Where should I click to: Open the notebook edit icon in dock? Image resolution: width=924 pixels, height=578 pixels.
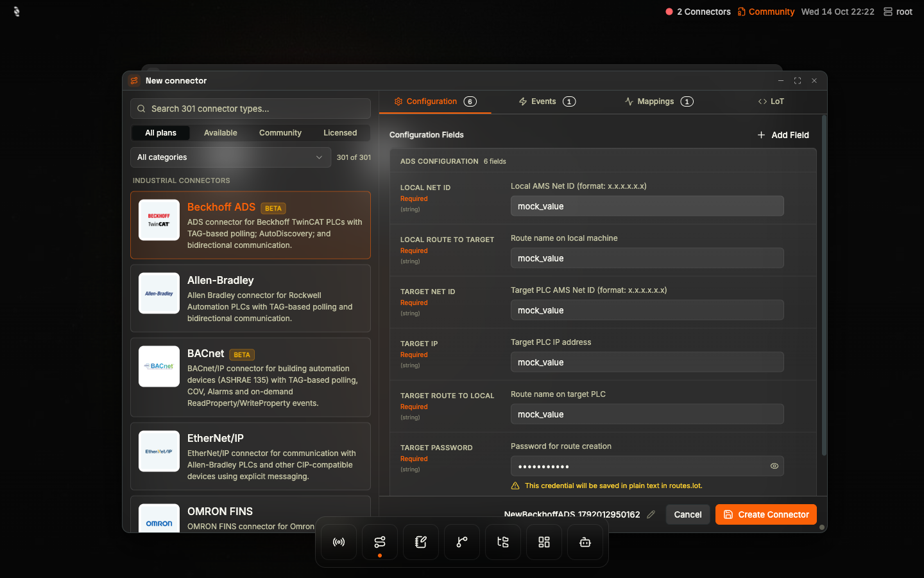(x=421, y=542)
